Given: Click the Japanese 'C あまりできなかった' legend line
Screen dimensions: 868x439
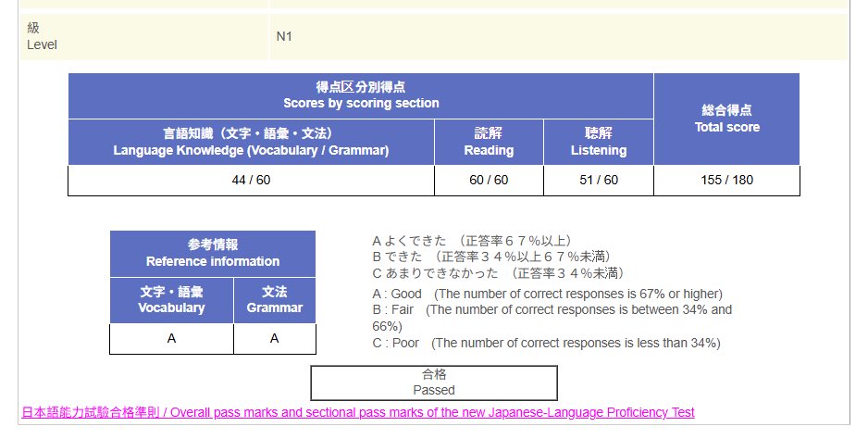Looking at the screenshot, I should [499, 272].
